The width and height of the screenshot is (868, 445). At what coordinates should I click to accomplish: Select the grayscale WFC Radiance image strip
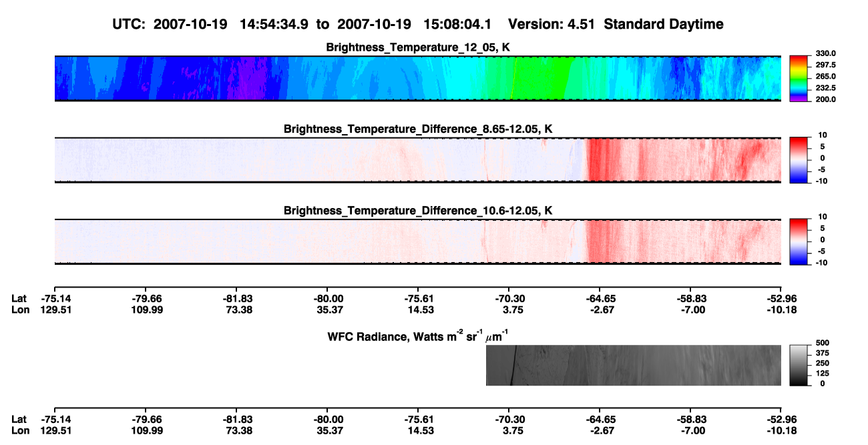[633, 365]
